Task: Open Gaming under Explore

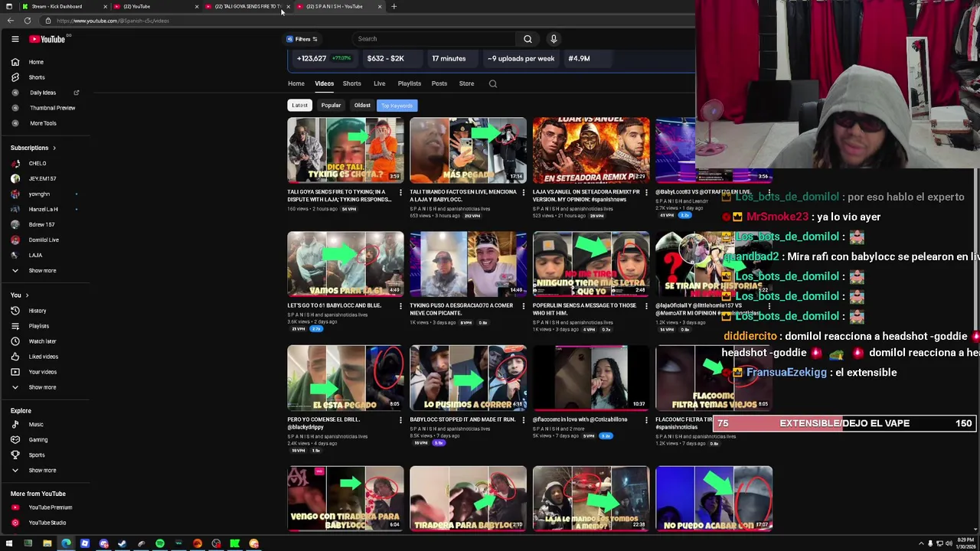Action: [38, 440]
